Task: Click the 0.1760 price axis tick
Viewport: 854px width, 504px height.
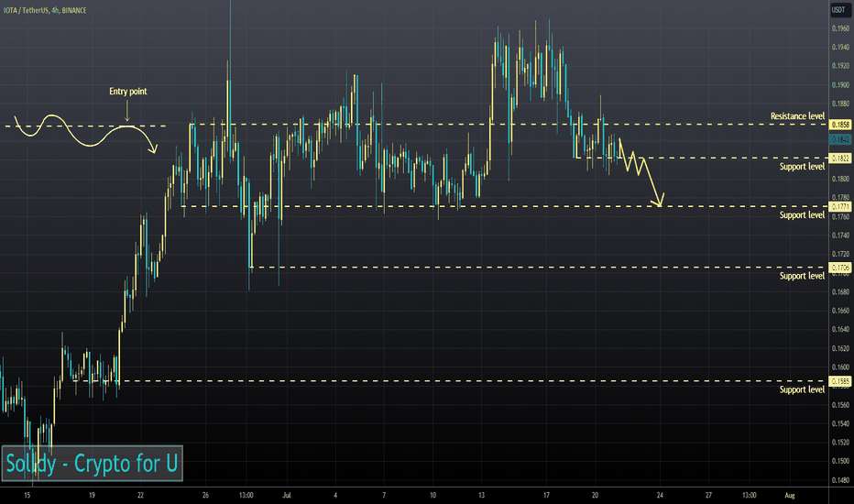Action: coord(840,217)
